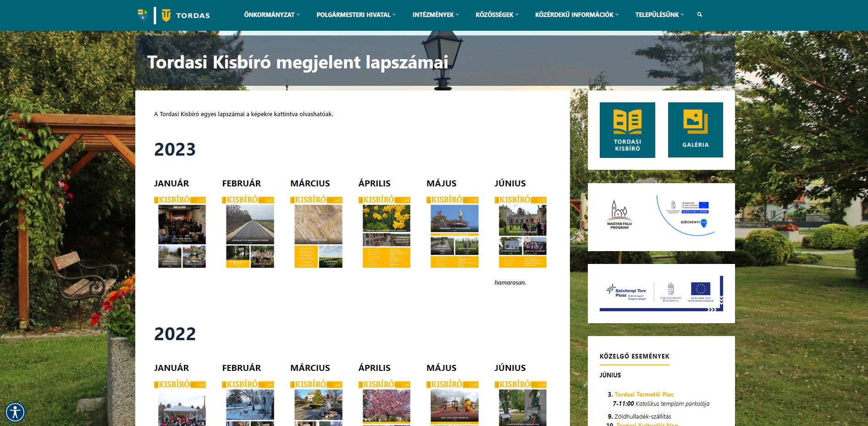
Task: Click the 'hamarosan.' text under Június
Action: 510,282
